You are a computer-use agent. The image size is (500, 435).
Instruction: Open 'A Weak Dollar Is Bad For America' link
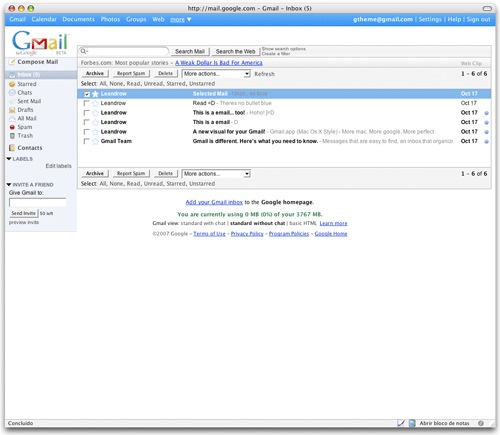(x=219, y=63)
